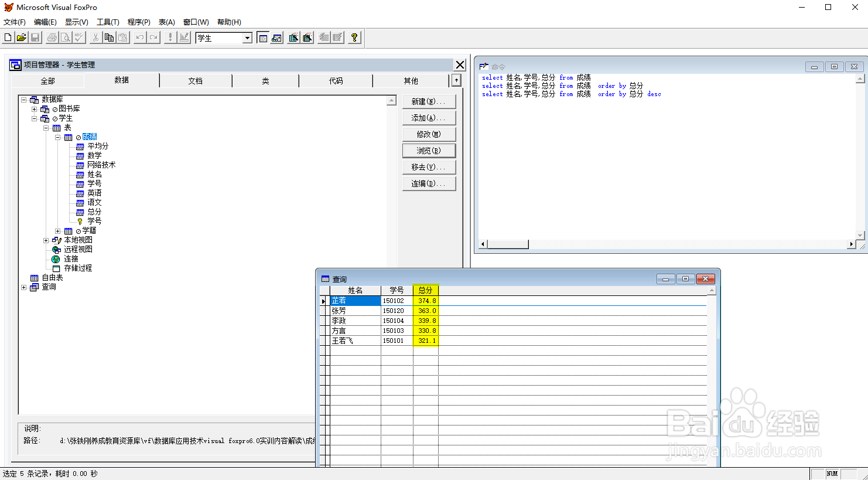This screenshot has height=480, width=868.
Task: Select the 远程视图 tree item
Action: click(x=78, y=250)
